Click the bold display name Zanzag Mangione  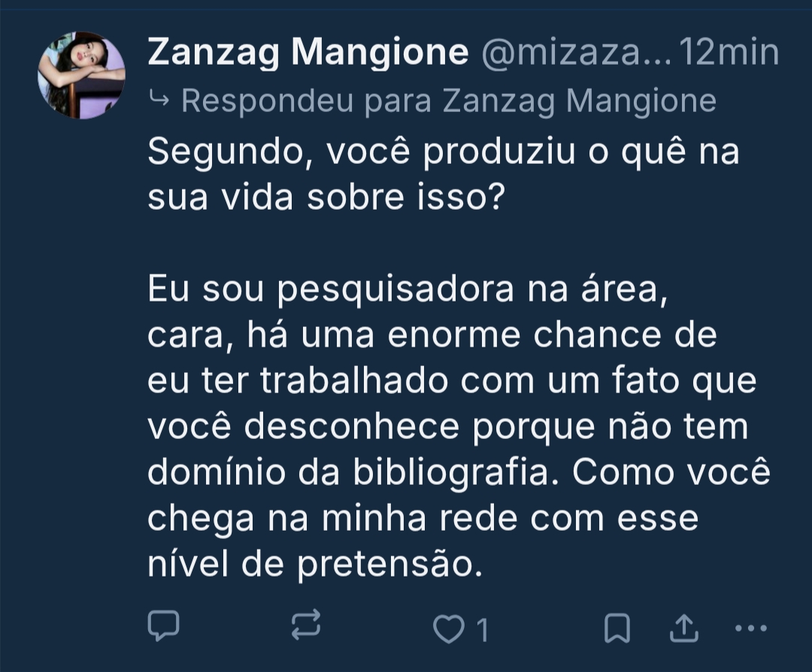point(308,53)
